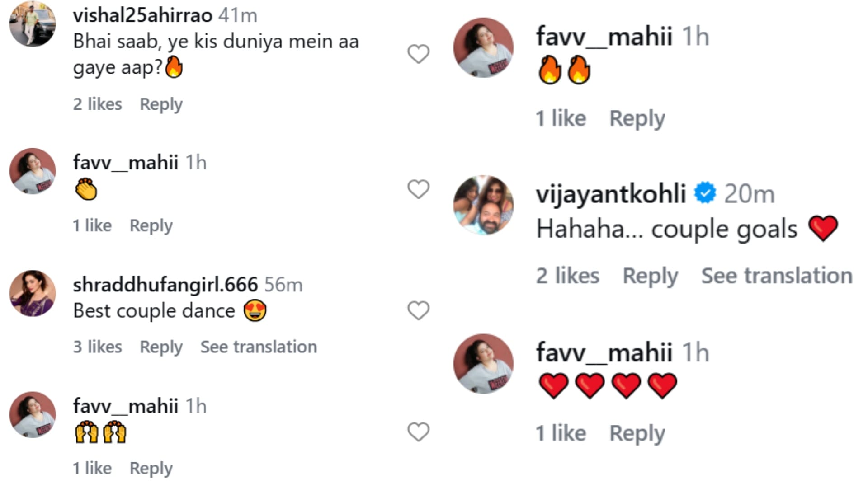View the 2 likes on vijayantkohli's comment

point(567,276)
